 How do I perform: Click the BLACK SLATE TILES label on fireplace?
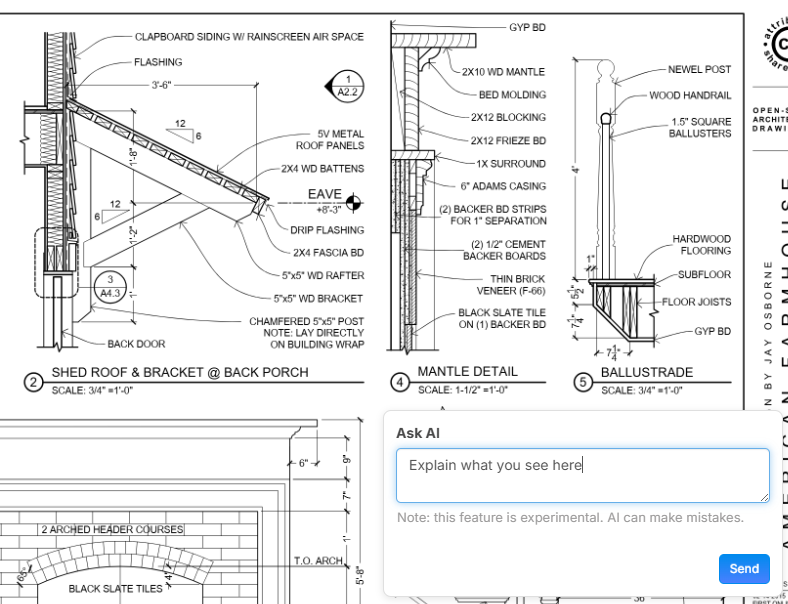[115, 589]
